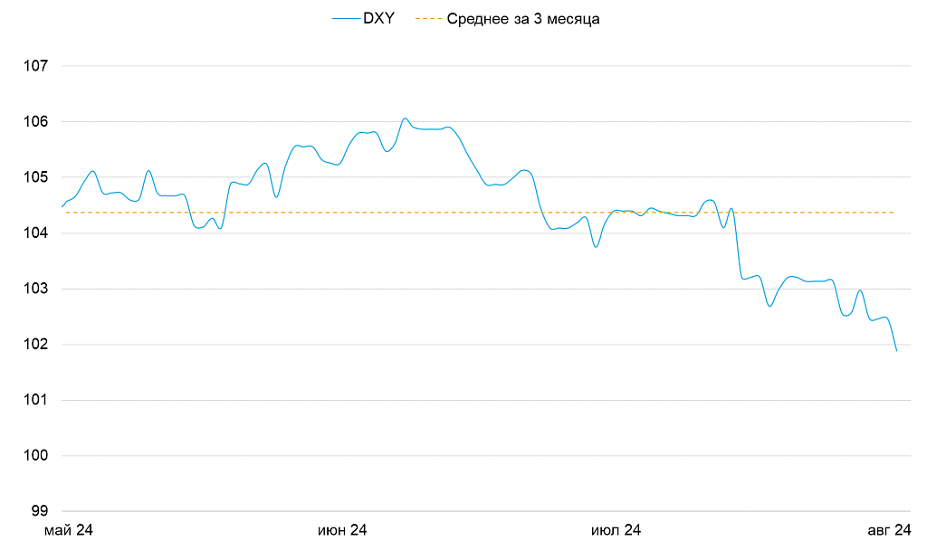Click the DXY line's highest peak above 106
The width and height of the screenshot is (927, 560).
405,119
